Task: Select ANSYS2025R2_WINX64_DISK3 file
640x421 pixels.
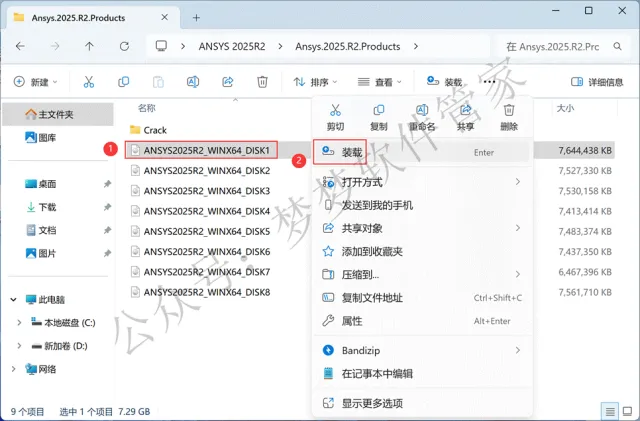Action: point(200,191)
